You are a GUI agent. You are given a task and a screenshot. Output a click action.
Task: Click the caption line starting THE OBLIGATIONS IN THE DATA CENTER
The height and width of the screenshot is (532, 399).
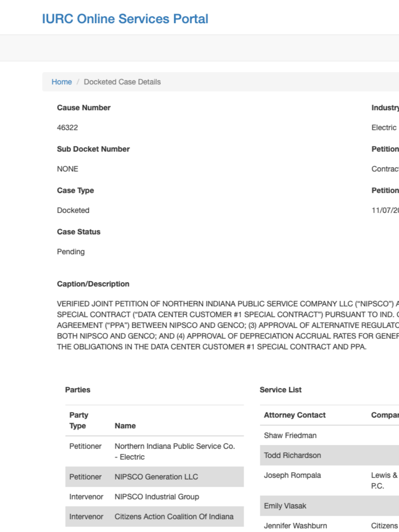(x=211, y=347)
